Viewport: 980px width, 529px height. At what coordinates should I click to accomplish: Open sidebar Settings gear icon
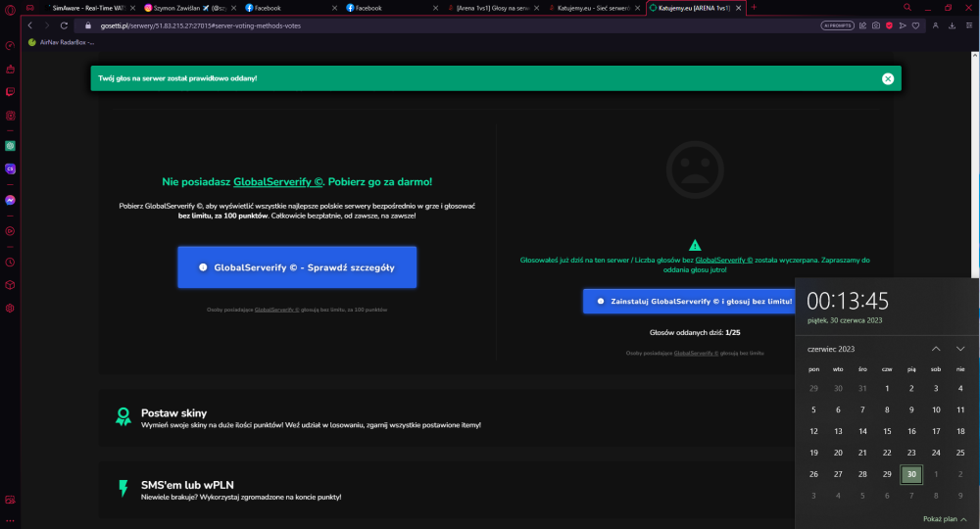pyautogui.click(x=10, y=308)
